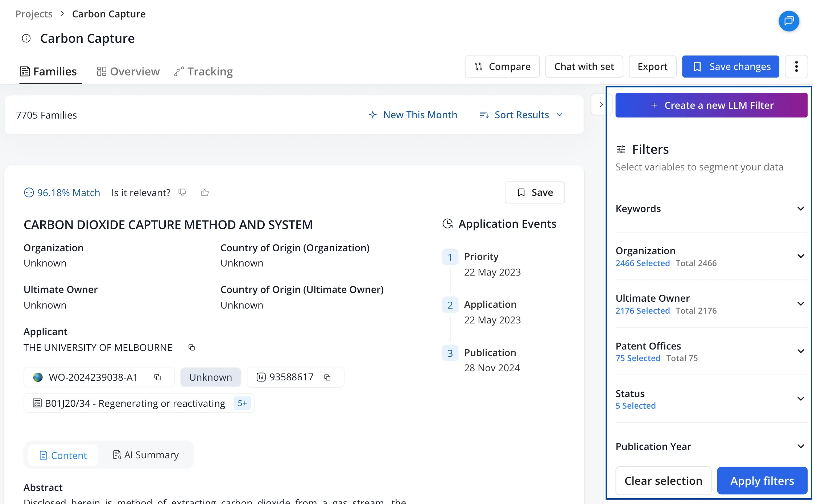Switch to the Overview tab

click(128, 71)
